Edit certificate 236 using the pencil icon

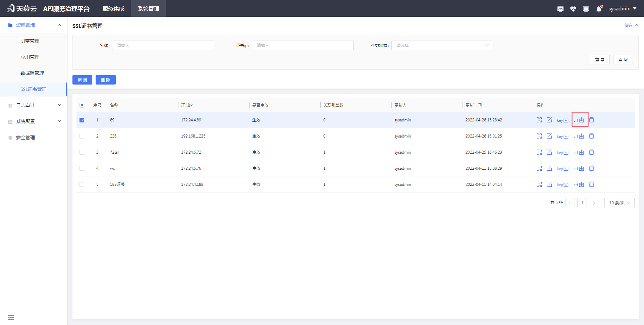click(x=549, y=136)
